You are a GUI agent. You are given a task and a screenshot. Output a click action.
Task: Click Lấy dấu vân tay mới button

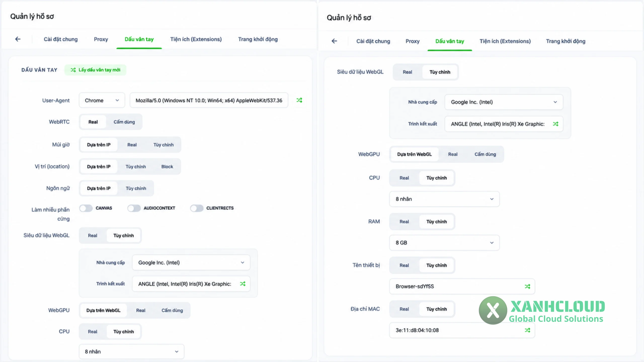point(95,70)
